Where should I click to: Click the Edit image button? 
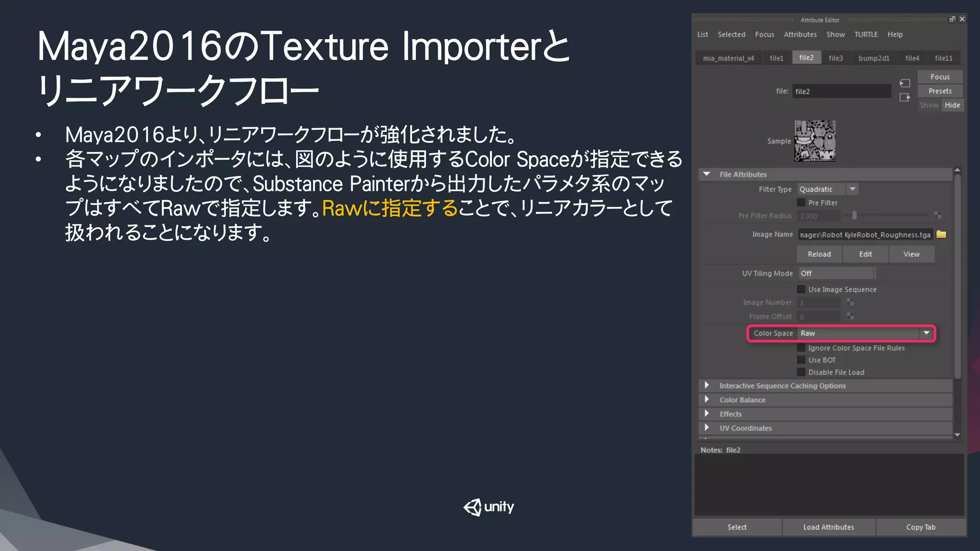tap(865, 254)
